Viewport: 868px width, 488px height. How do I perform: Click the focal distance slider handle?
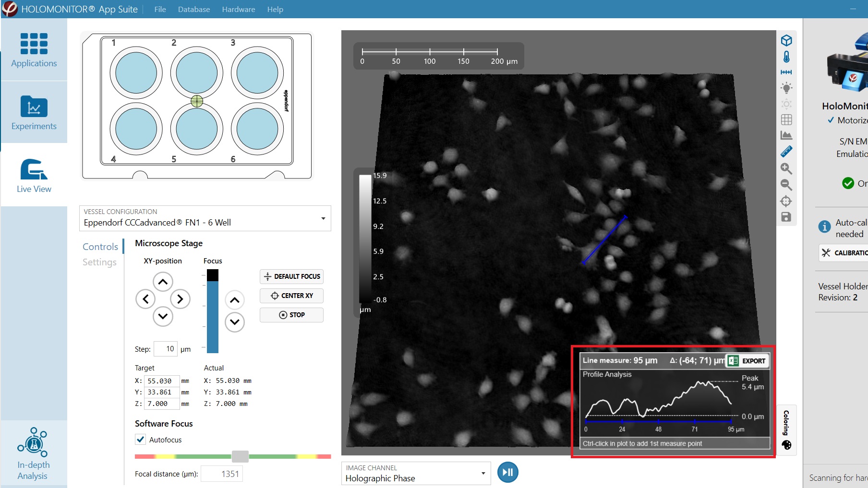tap(240, 456)
